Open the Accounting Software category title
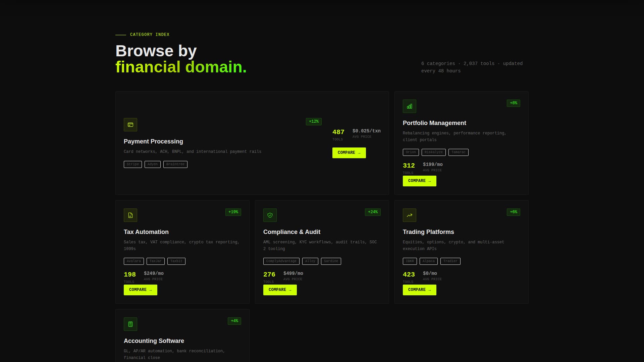Screen dimensions: 644x362 click(x=154, y=341)
